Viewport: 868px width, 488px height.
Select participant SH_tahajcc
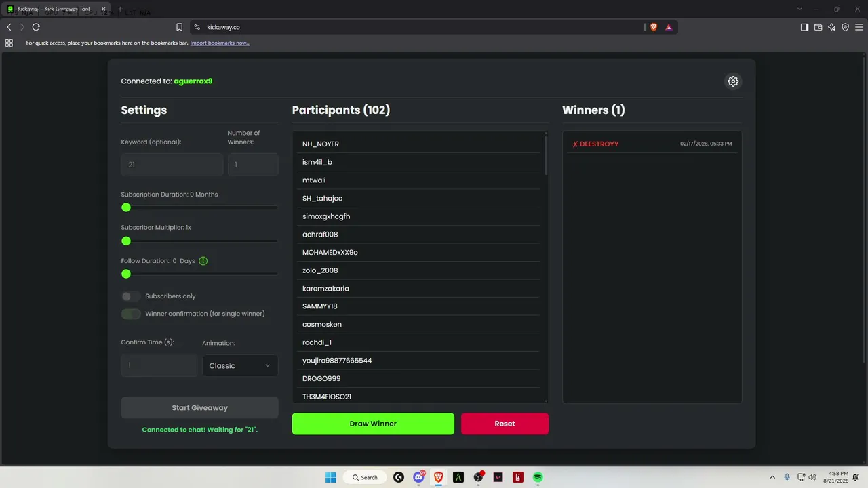[418, 198]
